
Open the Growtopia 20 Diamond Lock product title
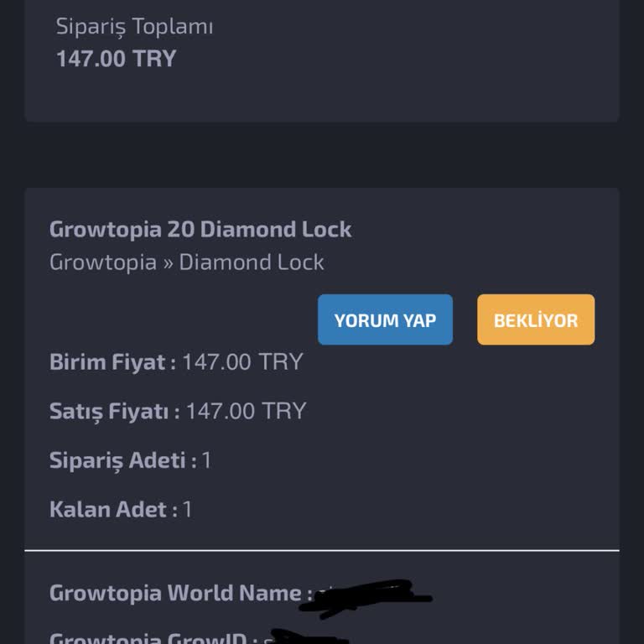[x=200, y=229]
